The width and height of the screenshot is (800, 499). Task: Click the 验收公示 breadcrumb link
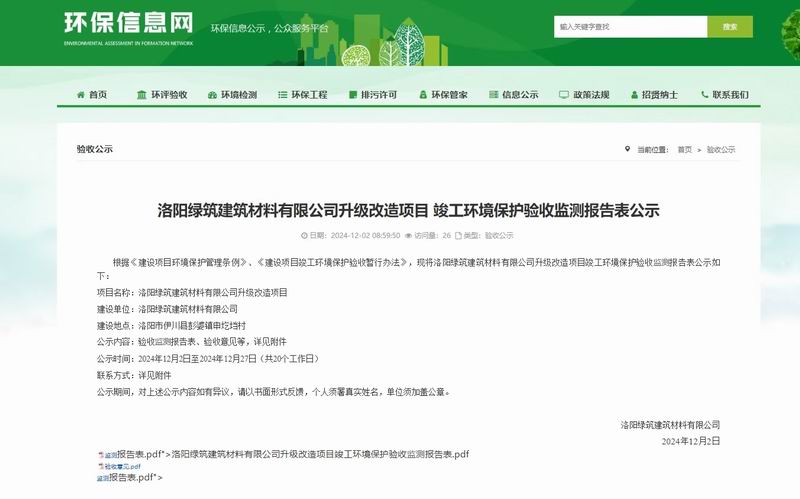point(720,149)
